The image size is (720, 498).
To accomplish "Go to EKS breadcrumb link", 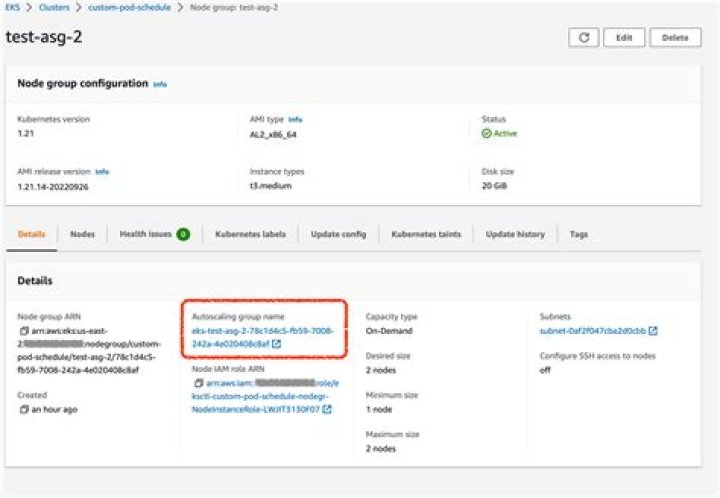I will 12,7.
